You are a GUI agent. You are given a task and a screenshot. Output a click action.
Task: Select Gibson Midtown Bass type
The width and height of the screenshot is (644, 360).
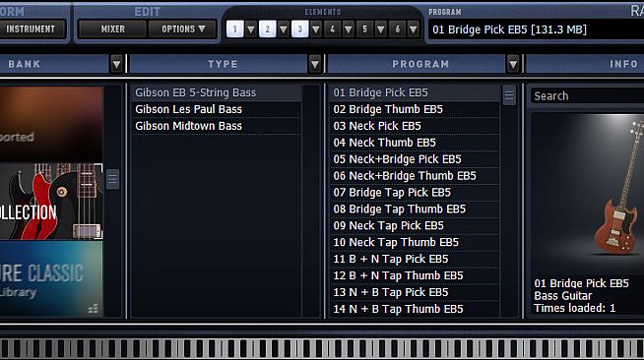pyautogui.click(x=217, y=126)
